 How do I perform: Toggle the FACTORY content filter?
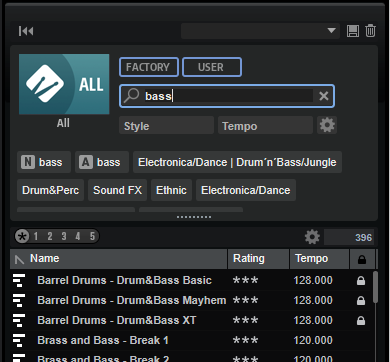[x=149, y=67]
